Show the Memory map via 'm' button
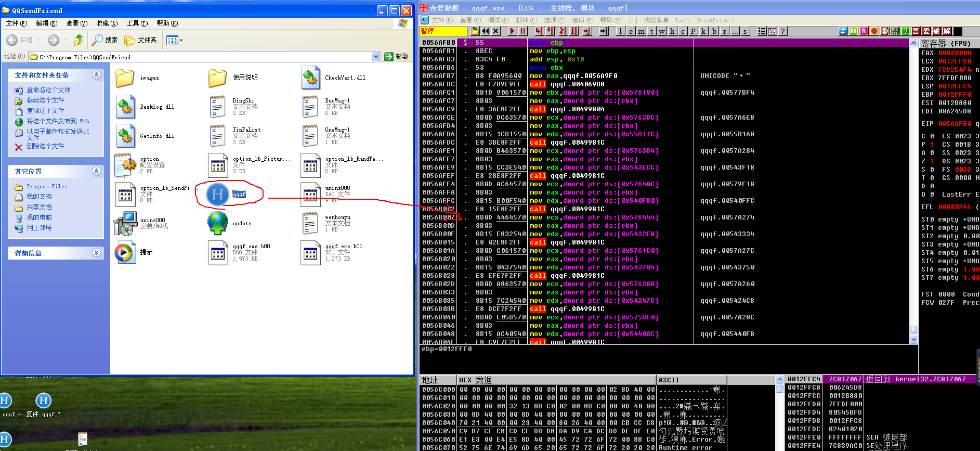This screenshot has height=451, width=980. (x=641, y=31)
